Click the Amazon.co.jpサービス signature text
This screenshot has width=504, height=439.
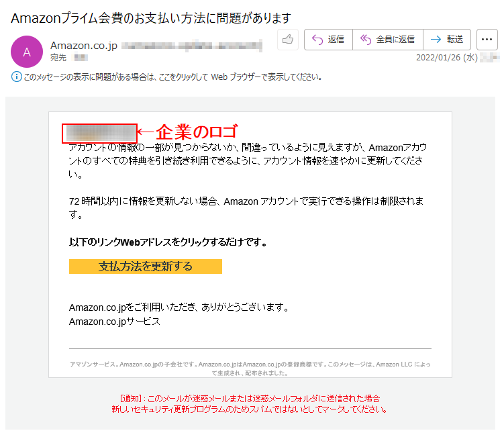pos(115,322)
